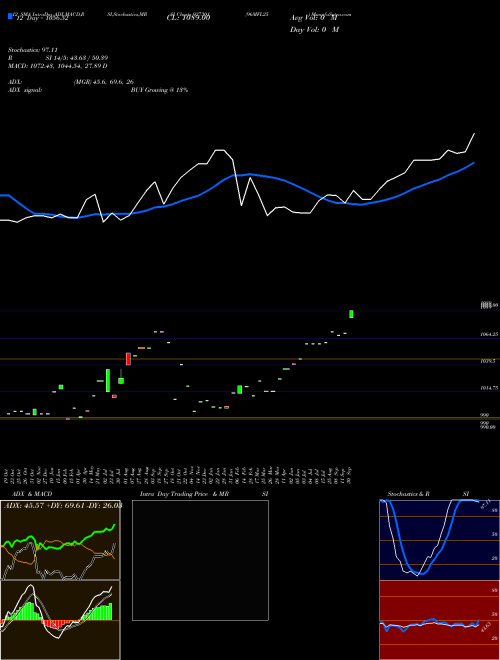
Task: Click the empty Intra Day Trading Price chart box
Action: pyautogui.click(x=200, y=560)
